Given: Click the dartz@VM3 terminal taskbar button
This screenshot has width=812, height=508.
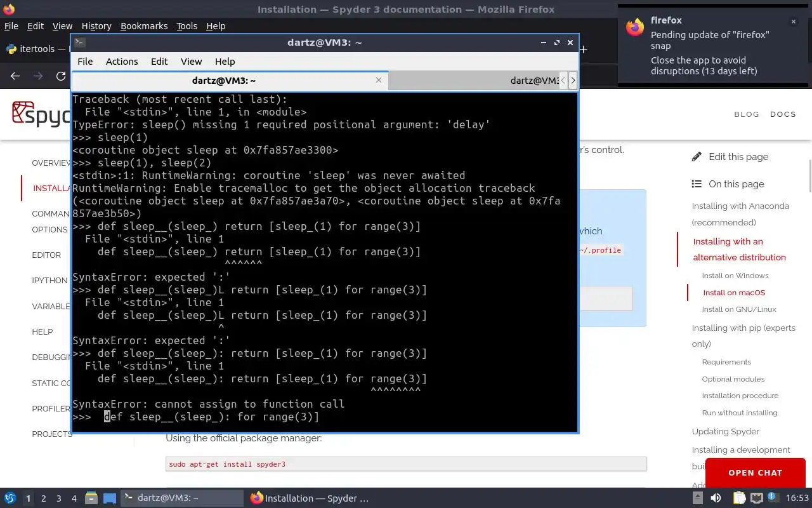Looking at the screenshot, I should [181, 498].
